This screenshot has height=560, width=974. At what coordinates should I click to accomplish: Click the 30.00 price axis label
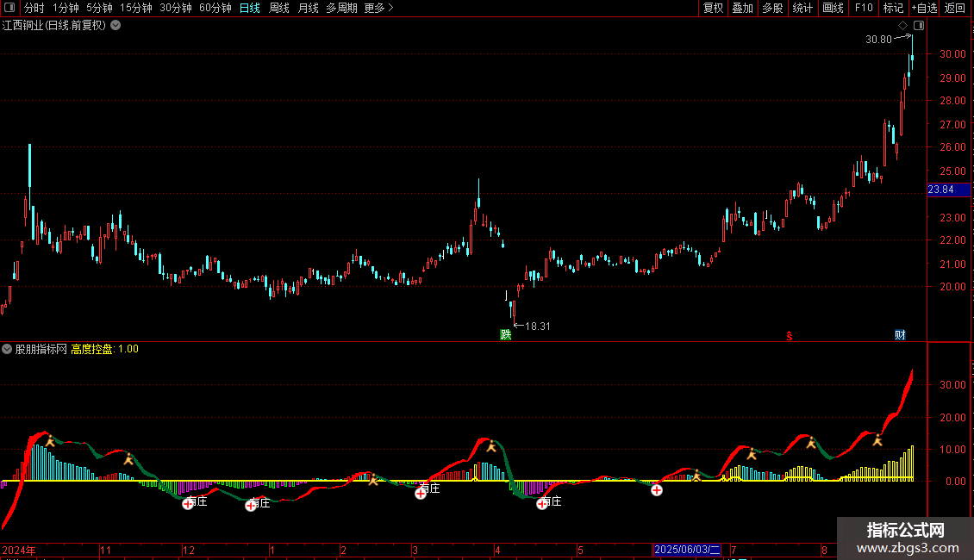click(x=952, y=54)
